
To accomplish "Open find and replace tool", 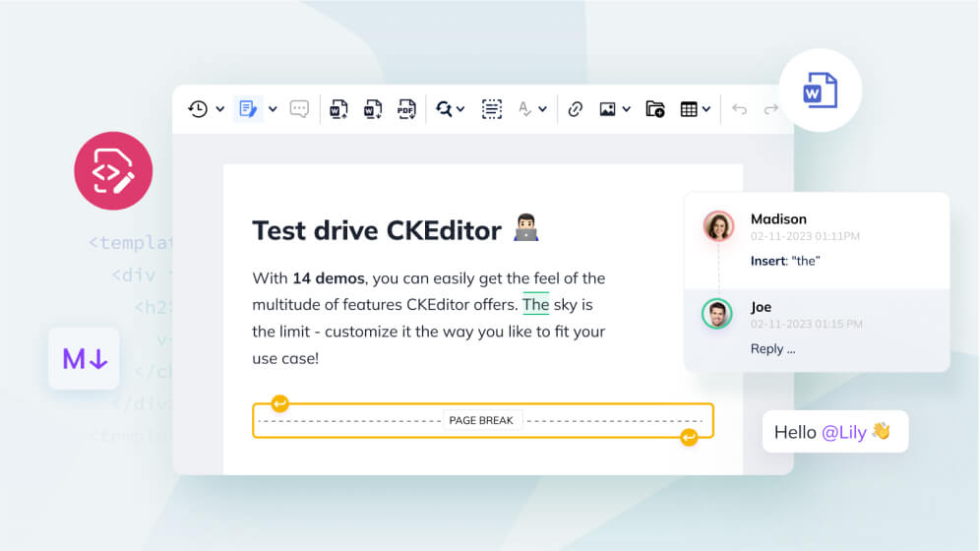I will (x=445, y=109).
